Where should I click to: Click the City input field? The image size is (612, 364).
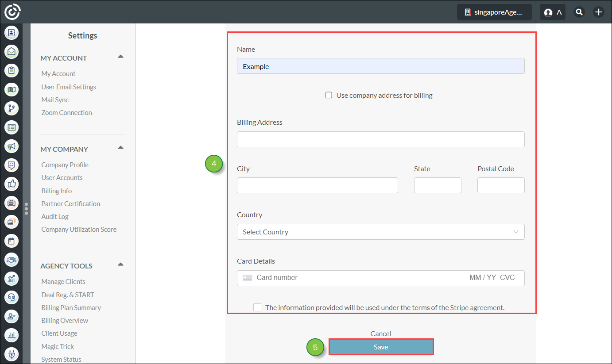tap(318, 185)
